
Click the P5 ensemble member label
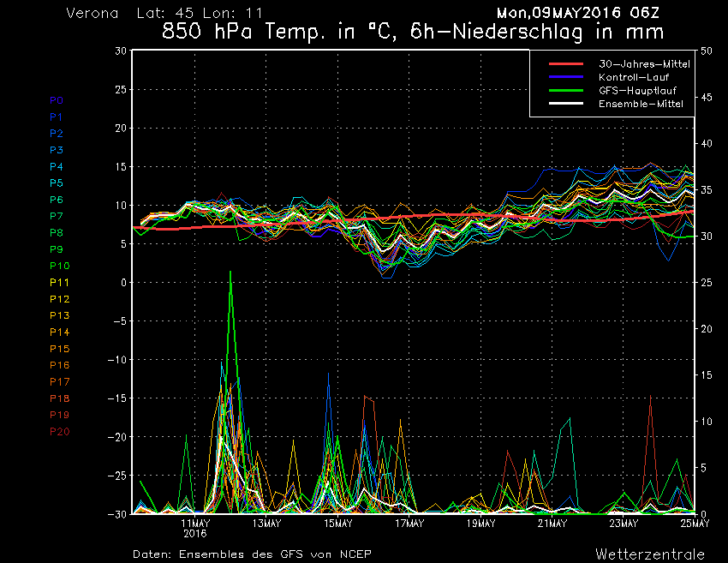pyautogui.click(x=57, y=183)
